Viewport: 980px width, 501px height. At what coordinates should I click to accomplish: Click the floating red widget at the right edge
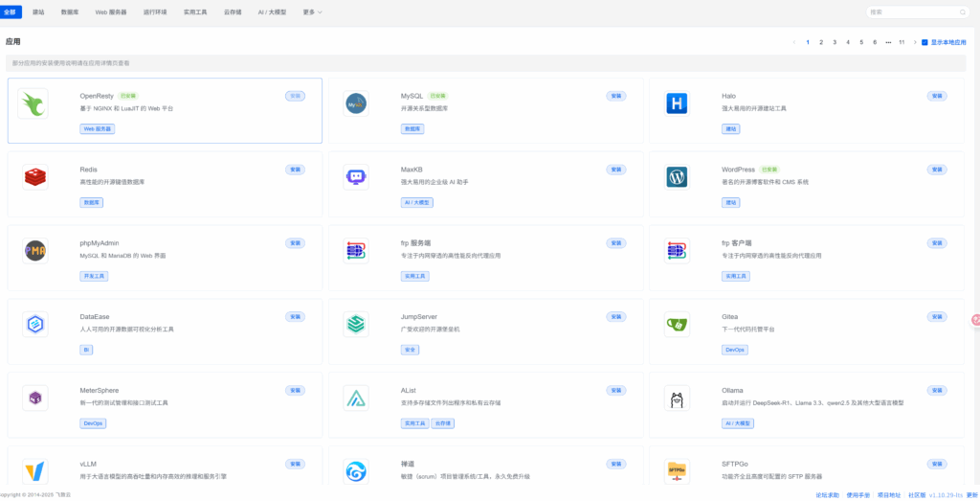point(975,320)
